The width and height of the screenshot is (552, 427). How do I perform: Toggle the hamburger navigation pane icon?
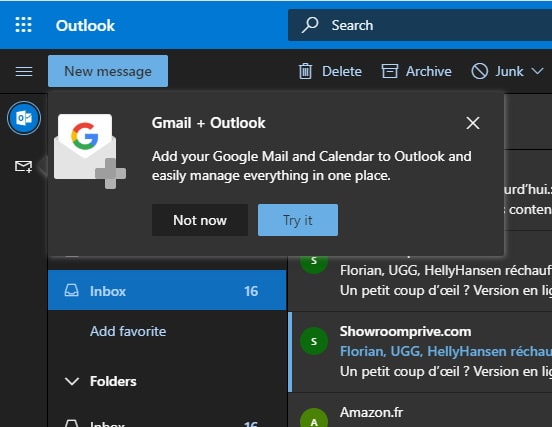click(24, 71)
